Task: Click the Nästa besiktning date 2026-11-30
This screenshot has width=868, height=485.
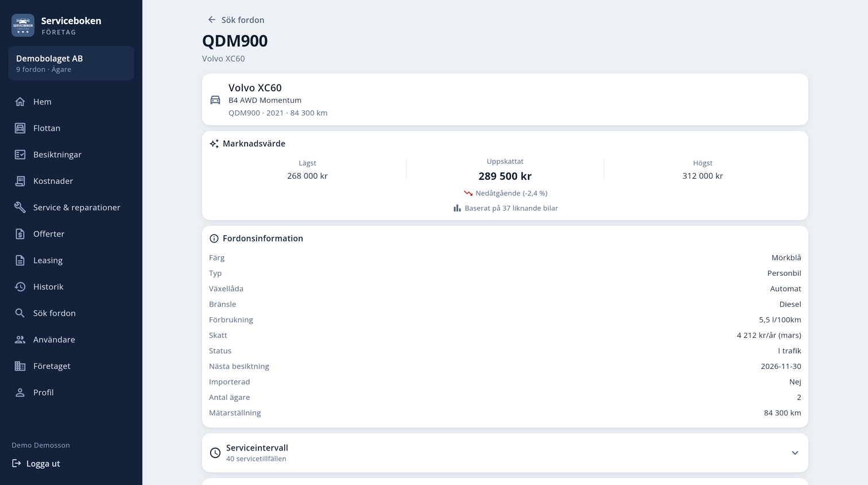Action: pos(781,366)
